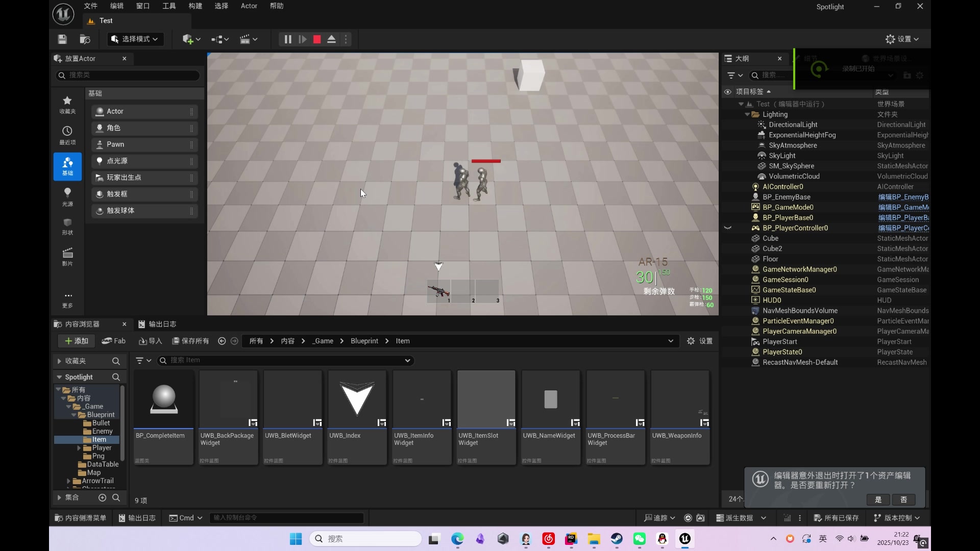The image size is (980, 551).
Task: Open Steam from the Windows taskbar
Action: click(617, 539)
